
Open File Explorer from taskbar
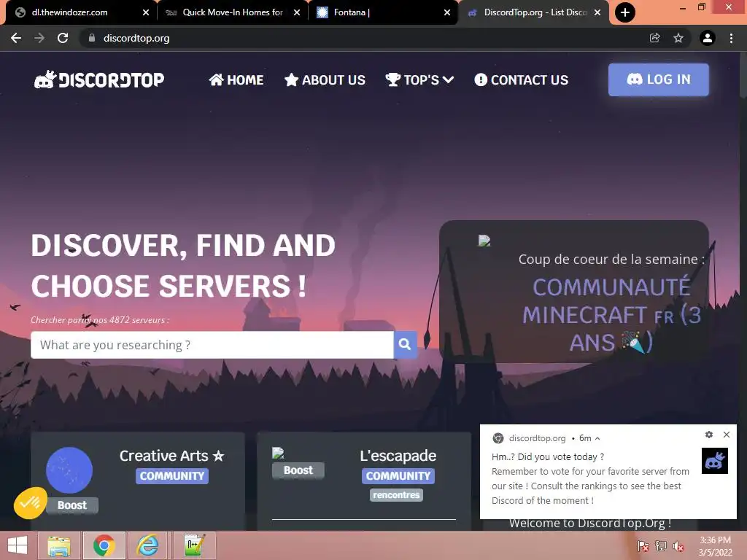click(59, 545)
